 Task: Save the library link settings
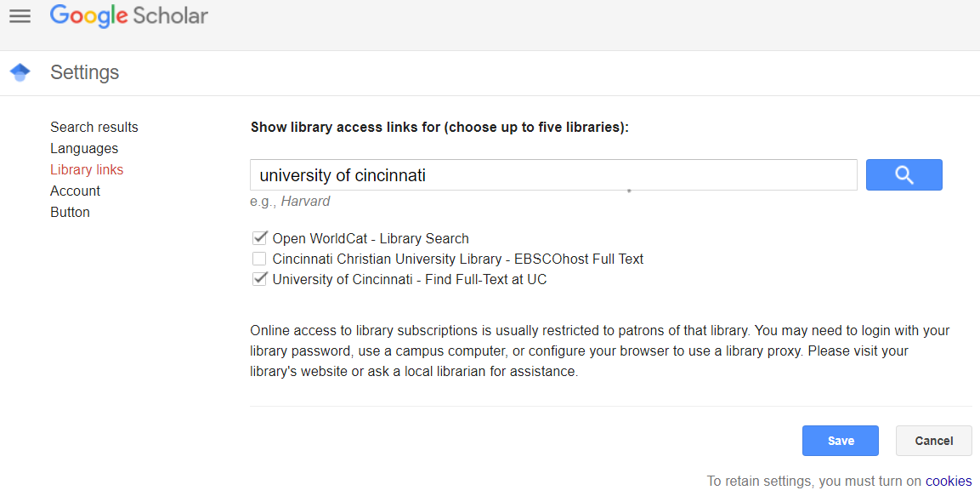841,441
